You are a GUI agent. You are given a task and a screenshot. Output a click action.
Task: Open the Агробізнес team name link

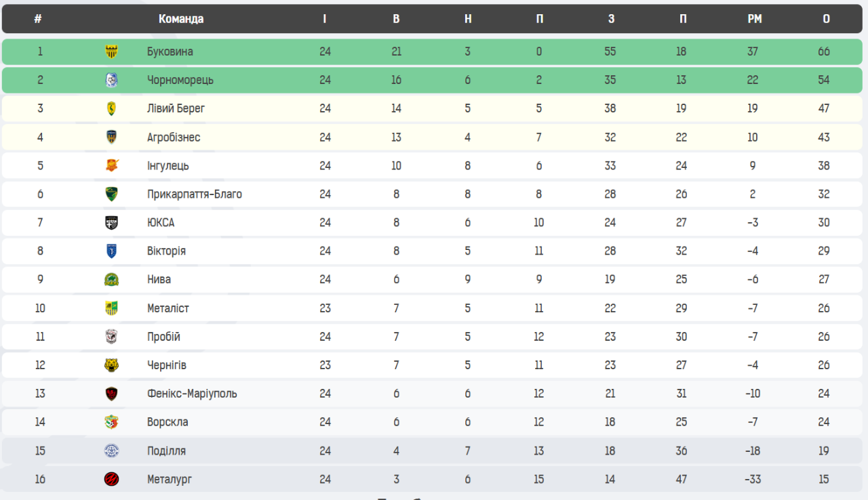coord(174,137)
